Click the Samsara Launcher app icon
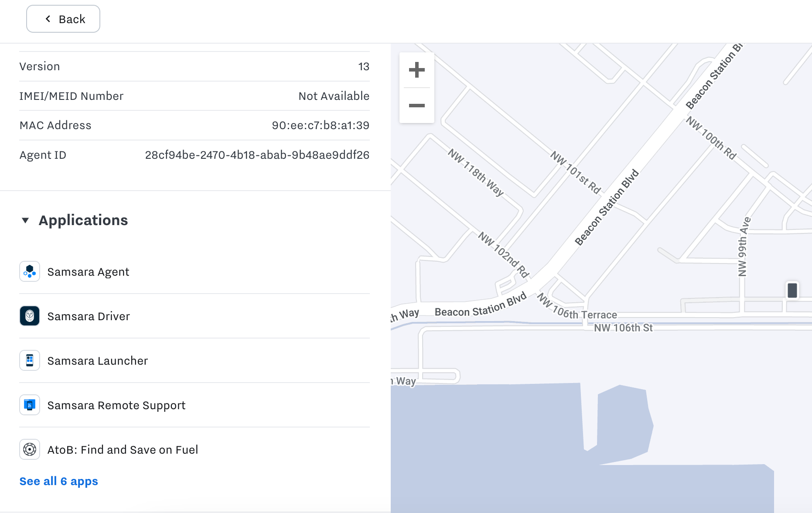This screenshot has width=812, height=513. [30, 361]
